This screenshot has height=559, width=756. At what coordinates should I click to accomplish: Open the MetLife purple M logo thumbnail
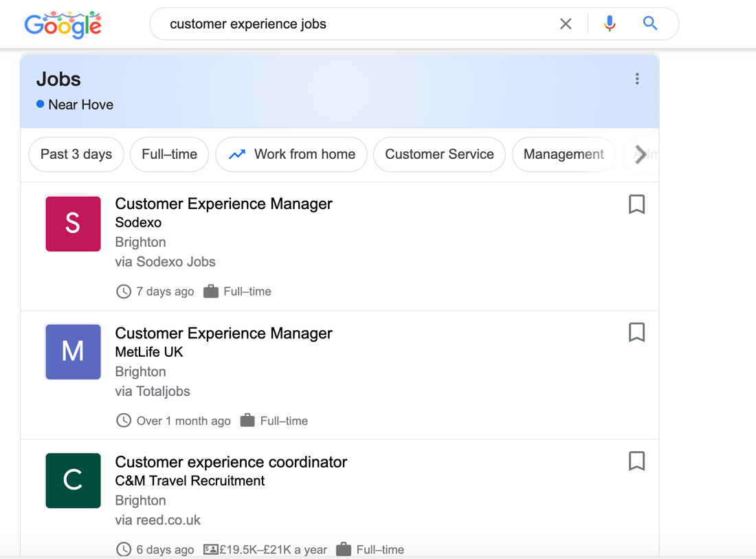(74, 351)
